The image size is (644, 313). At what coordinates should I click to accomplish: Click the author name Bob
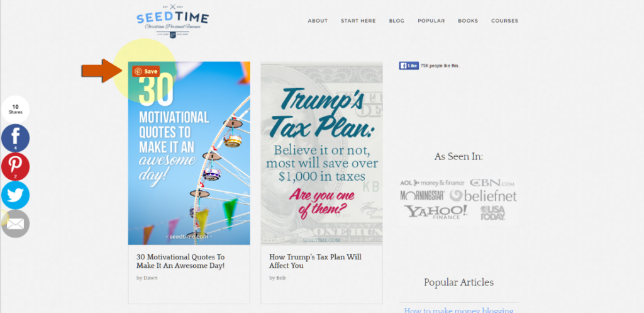click(280, 278)
